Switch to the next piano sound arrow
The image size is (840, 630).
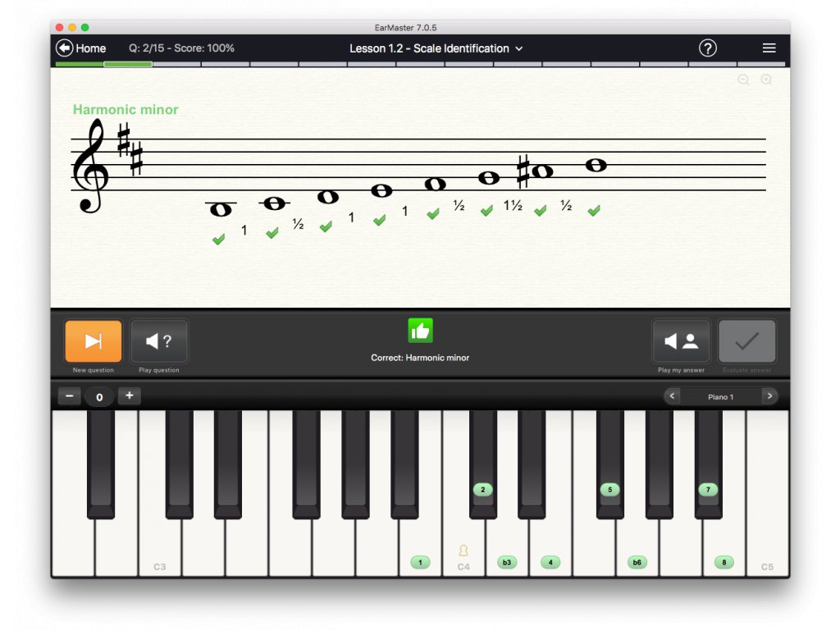click(x=769, y=396)
